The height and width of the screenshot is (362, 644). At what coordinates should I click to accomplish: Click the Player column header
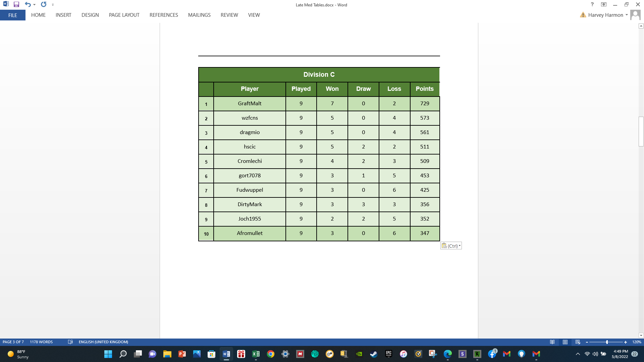[250, 89]
